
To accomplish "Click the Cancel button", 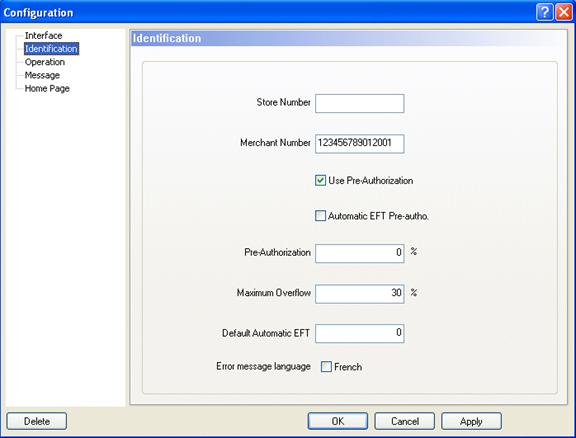I will (x=404, y=421).
